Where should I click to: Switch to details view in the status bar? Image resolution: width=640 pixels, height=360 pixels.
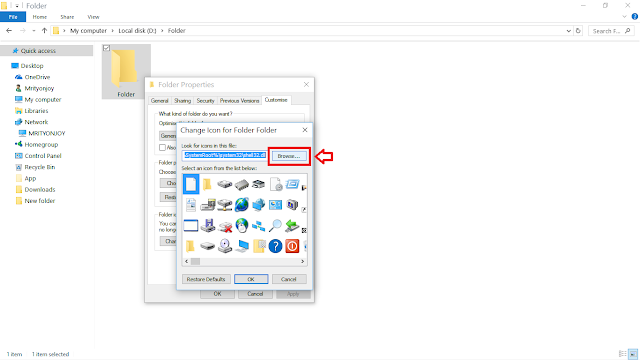(622, 354)
